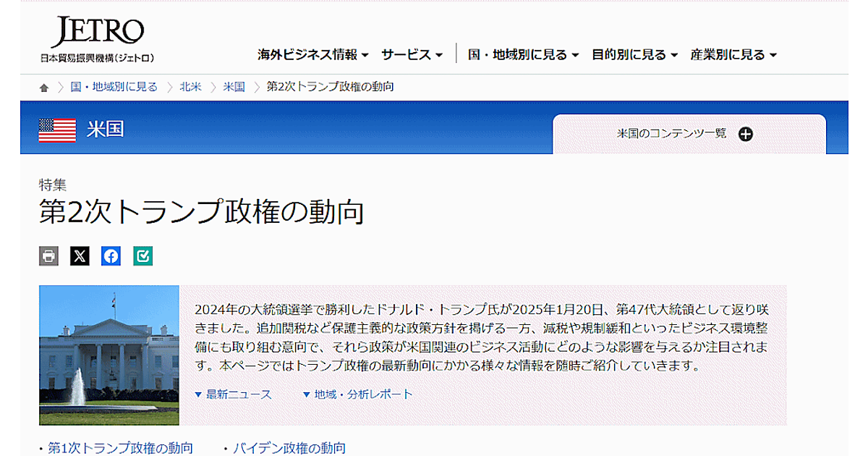Open バイデン政権の動向 link
Viewport: 868px width, 456px height.
(x=289, y=448)
